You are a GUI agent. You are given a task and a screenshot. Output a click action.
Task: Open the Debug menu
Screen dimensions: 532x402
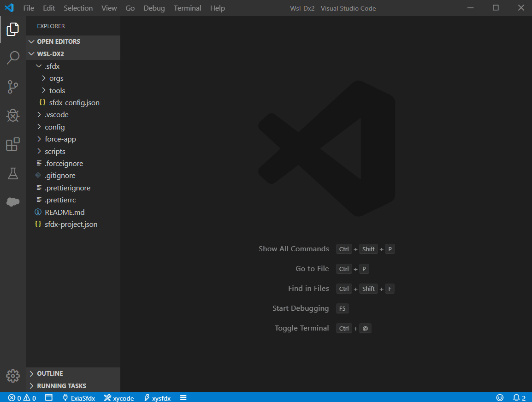pyautogui.click(x=154, y=8)
